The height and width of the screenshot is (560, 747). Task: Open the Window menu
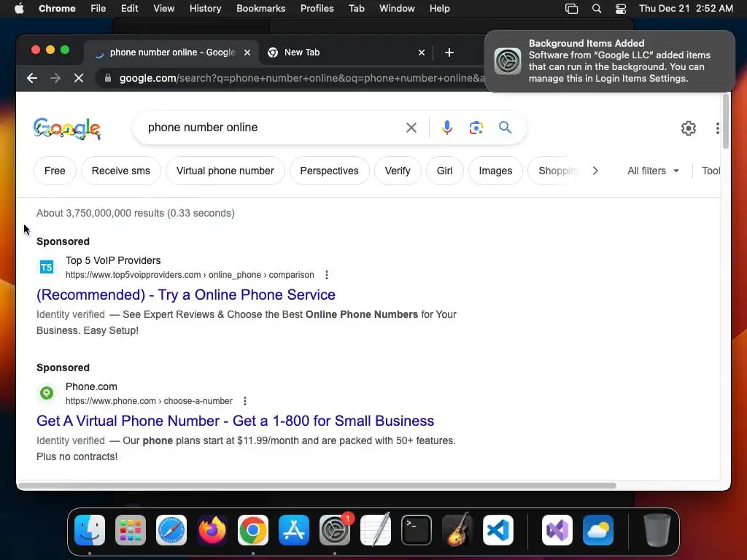(x=397, y=9)
